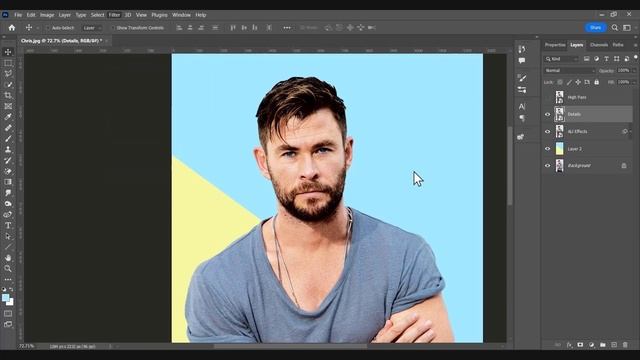
Task: Open the Opacity slider dropdown arrow
Action: point(634,71)
